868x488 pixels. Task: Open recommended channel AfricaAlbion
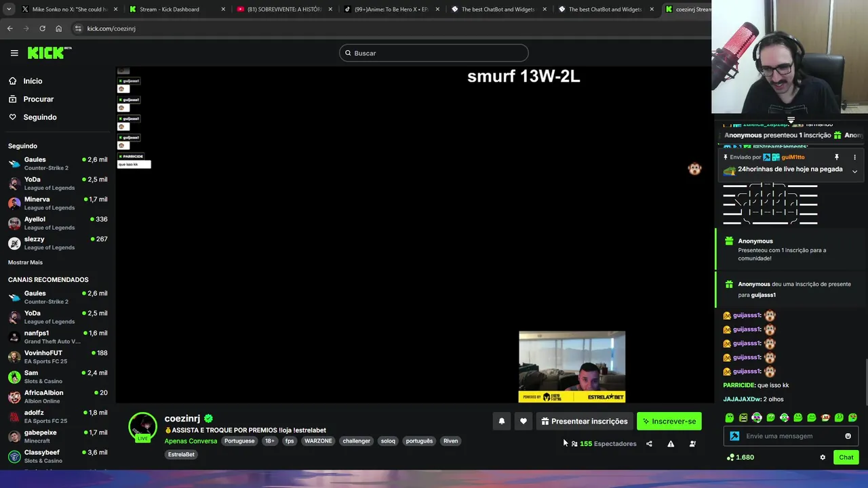click(57, 396)
